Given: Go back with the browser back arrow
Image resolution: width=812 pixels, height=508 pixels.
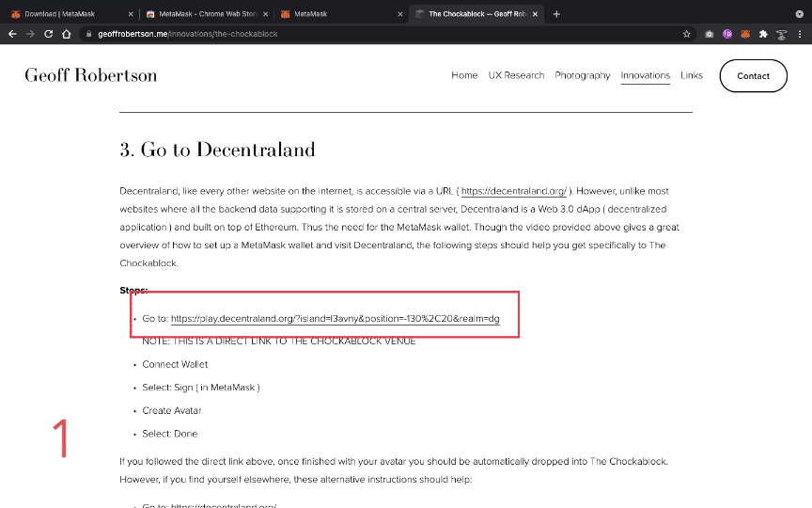Looking at the screenshot, I should coord(12,34).
